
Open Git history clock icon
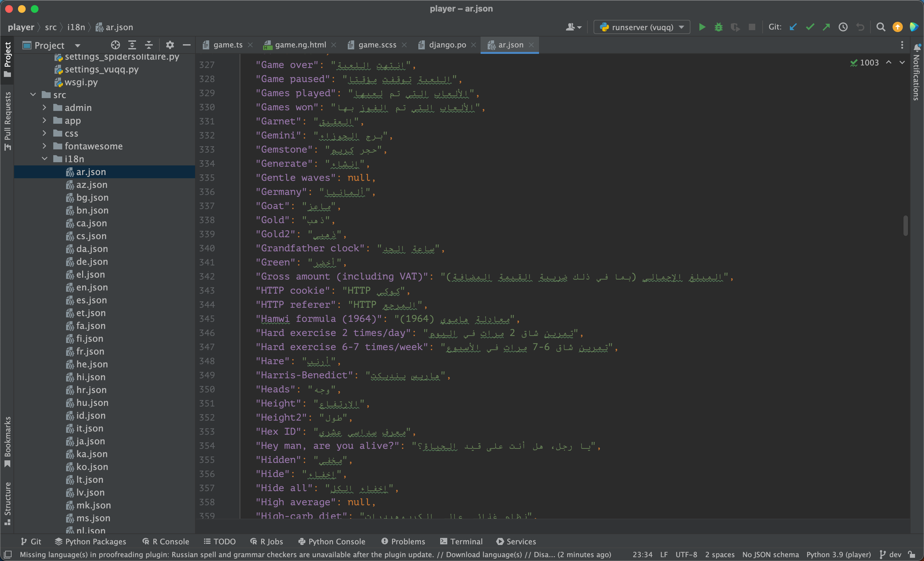point(843,27)
